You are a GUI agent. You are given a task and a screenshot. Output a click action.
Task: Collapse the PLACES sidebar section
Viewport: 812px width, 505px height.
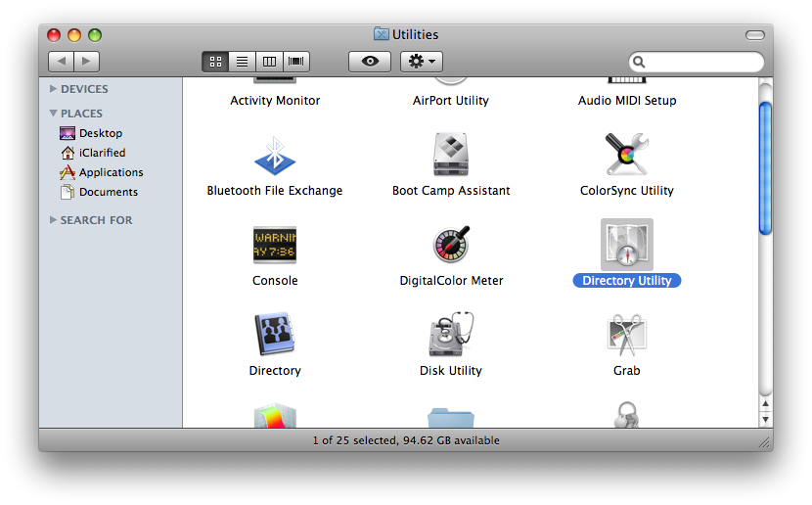pyautogui.click(x=53, y=114)
